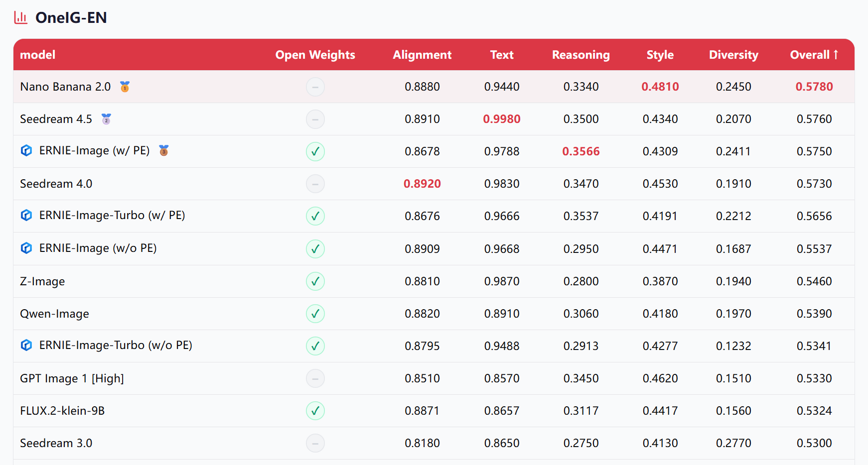Click the bar chart icon beside OneIG-EN
Viewport: 868px width, 465px height.
click(20, 18)
